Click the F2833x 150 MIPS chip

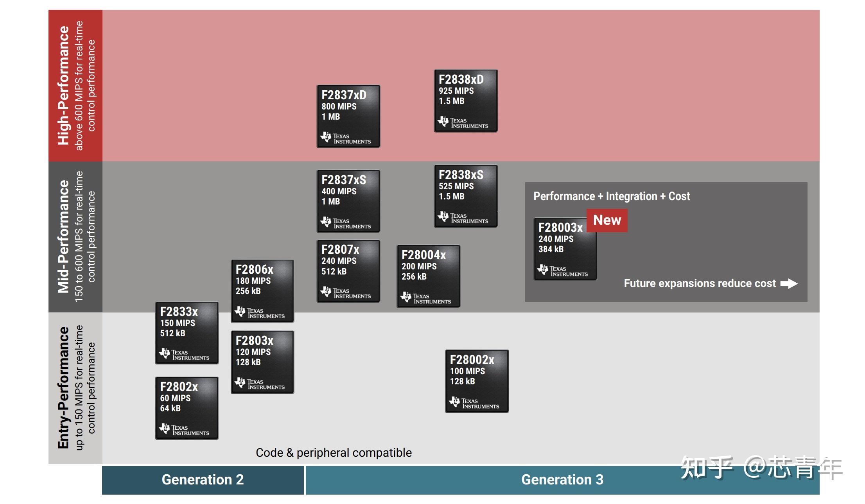(187, 333)
